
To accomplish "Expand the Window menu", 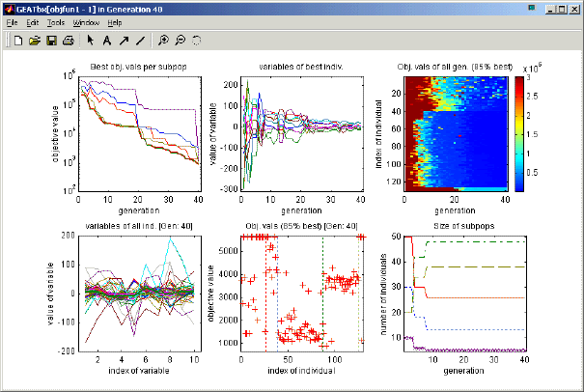I will [x=86, y=21].
